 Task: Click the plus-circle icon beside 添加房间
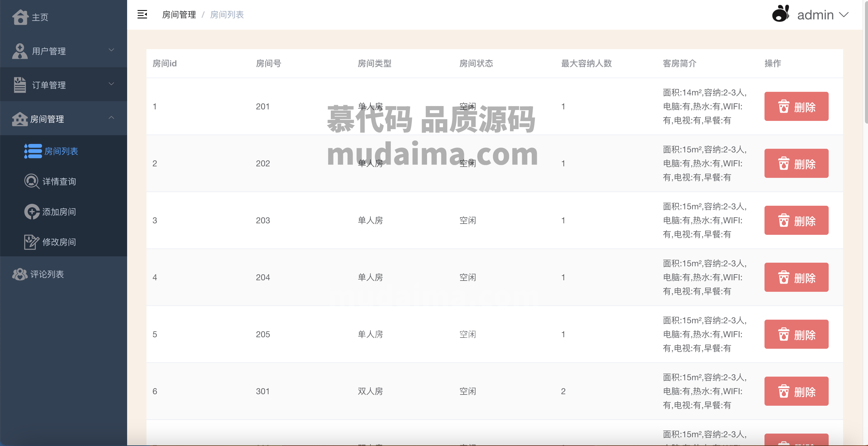coord(32,211)
